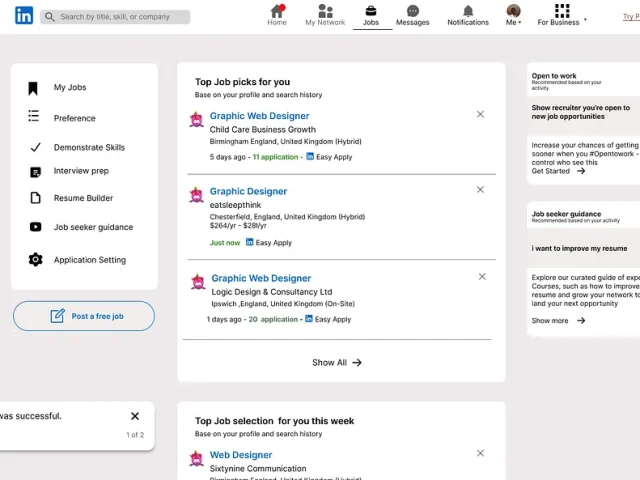Click '20 application' on Logic Design job
This screenshot has height=480, width=640.
tap(273, 320)
